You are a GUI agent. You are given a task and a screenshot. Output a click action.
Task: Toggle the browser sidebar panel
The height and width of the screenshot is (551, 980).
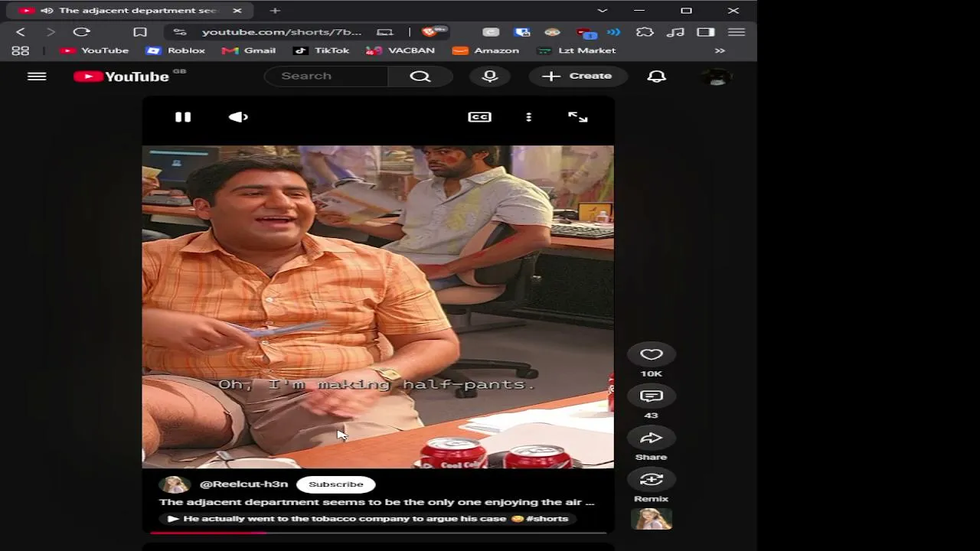pyautogui.click(x=706, y=32)
